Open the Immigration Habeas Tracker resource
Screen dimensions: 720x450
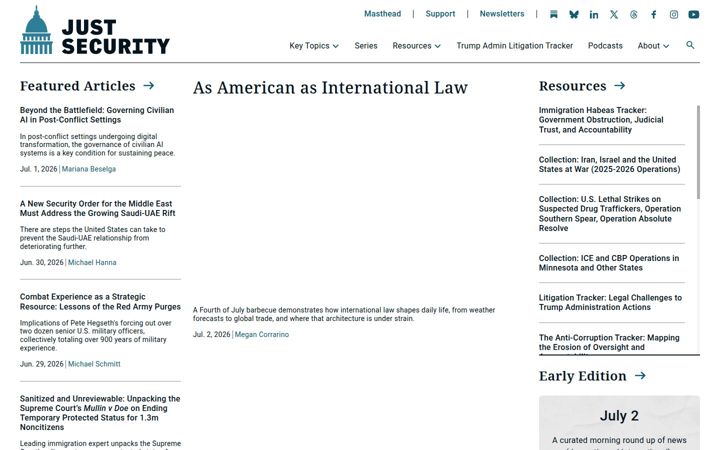pyautogui.click(x=601, y=120)
